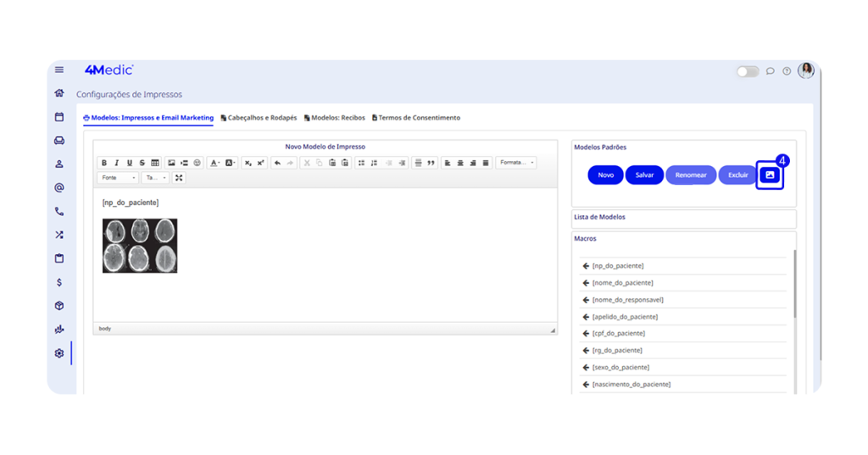This screenshot has width=868, height=455.
Task: Click the image upload button in Modelos Padrões
Action: click(x=770, y=175)
